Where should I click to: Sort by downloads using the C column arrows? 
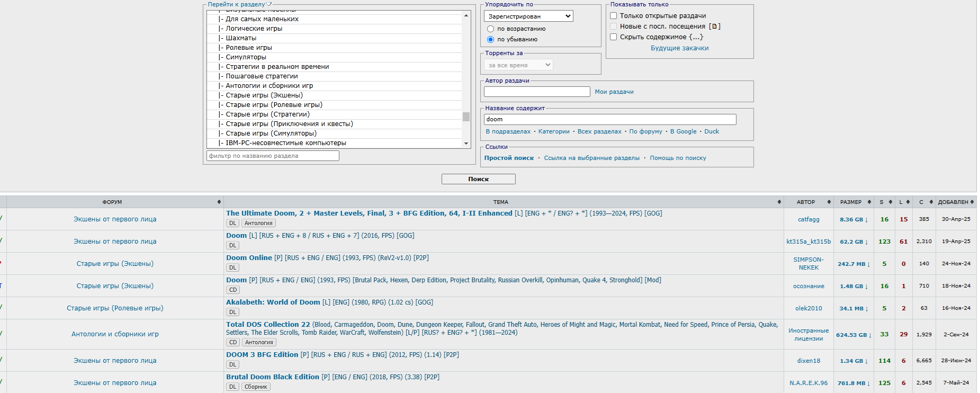pos(931,202)
